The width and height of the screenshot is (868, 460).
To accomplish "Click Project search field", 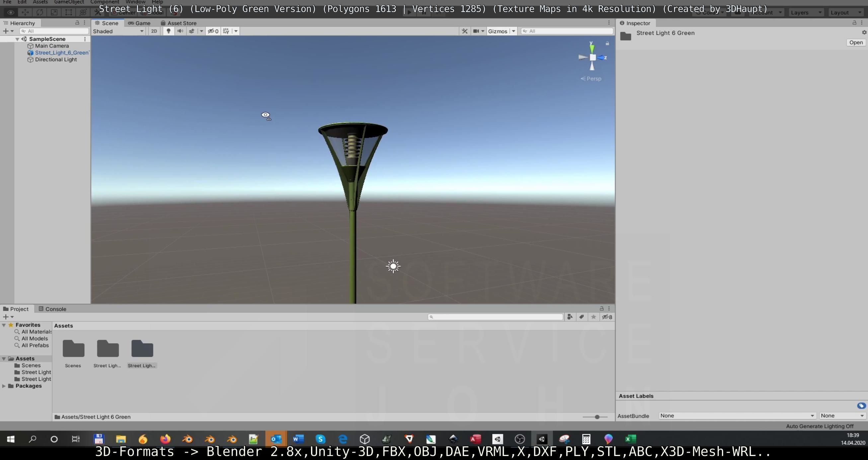I will [495, 317].
